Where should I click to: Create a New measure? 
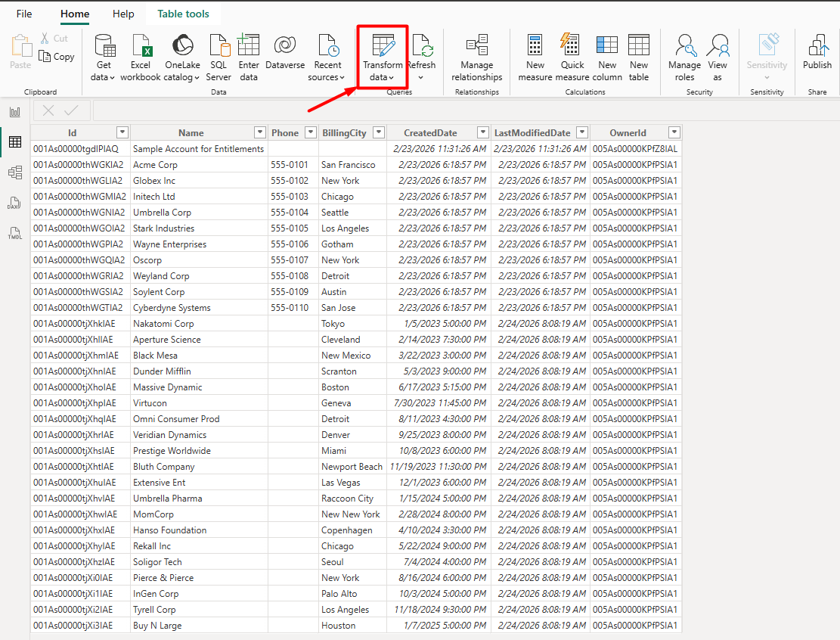[535, 46]
